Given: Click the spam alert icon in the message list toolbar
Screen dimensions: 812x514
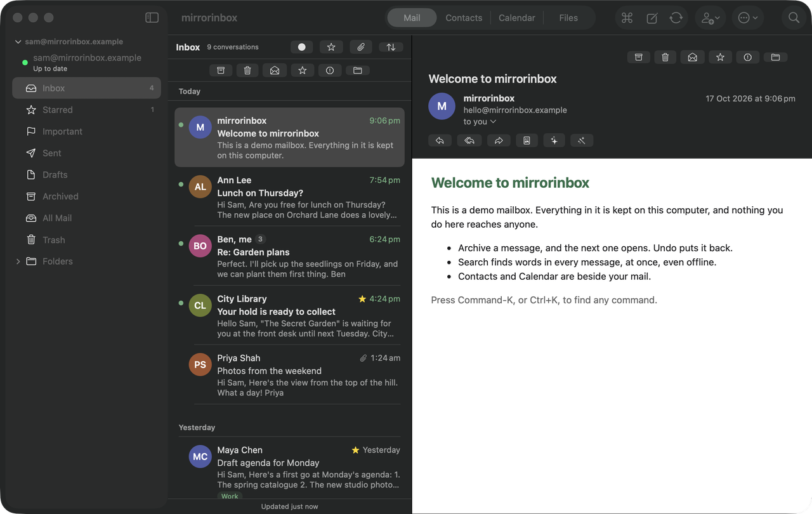Looking at the screenshot, I should pyautogui.click(x=330, y=70).
